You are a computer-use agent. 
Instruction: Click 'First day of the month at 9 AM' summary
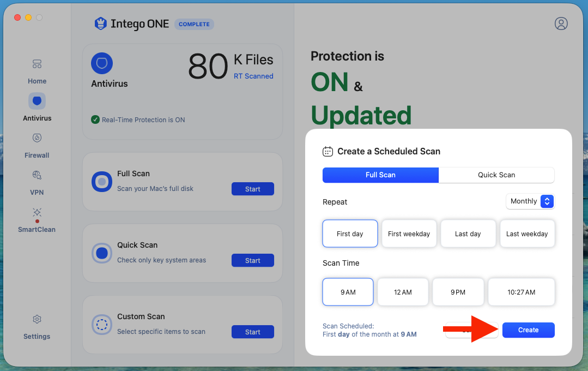(369, 334)
